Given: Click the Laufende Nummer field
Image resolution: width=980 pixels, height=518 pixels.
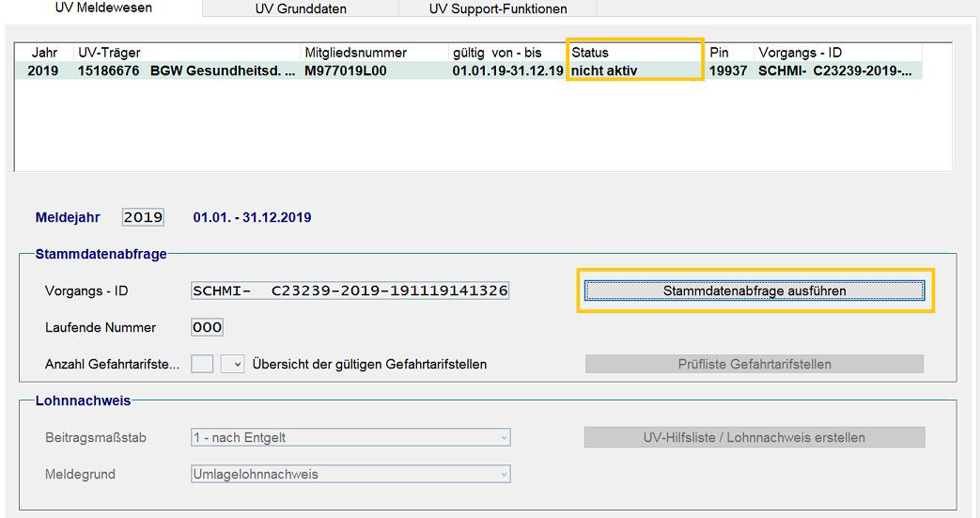Looking at the screenshot, I should [x=207, y=327].
